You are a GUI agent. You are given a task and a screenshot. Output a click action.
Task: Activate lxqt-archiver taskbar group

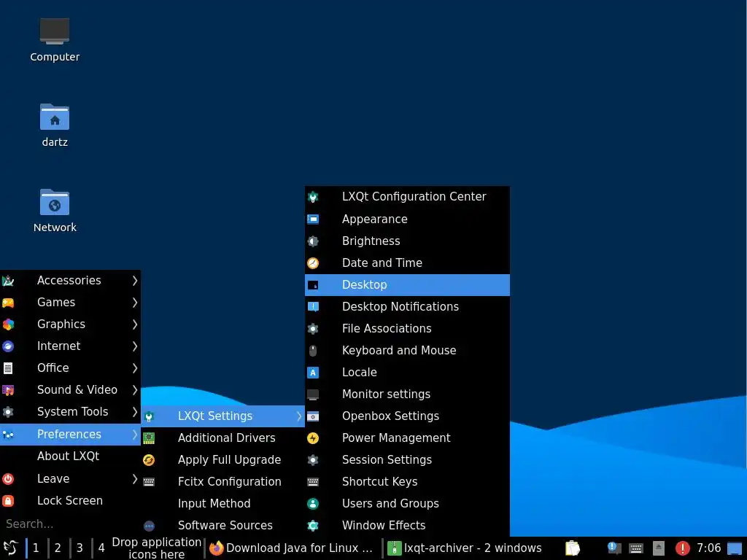465,548
